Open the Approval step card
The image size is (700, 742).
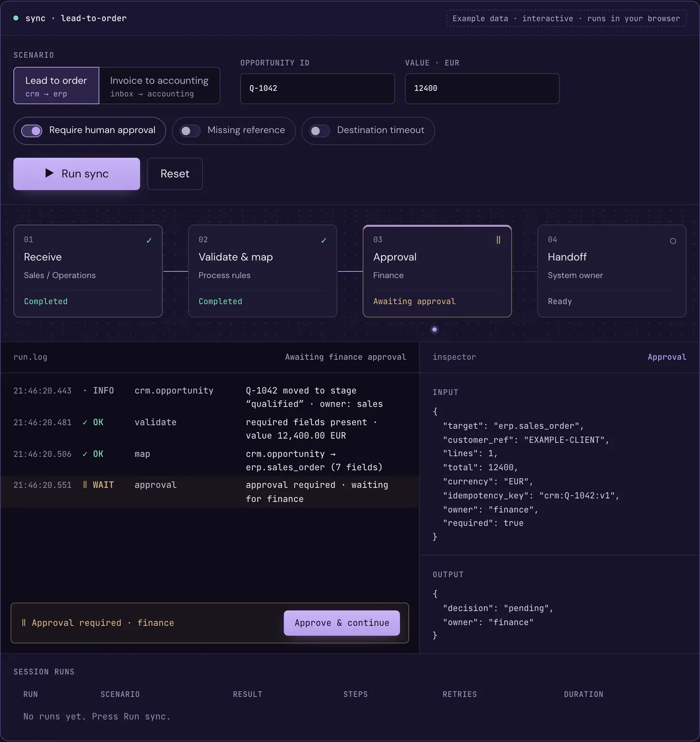[x=437, y=271]
